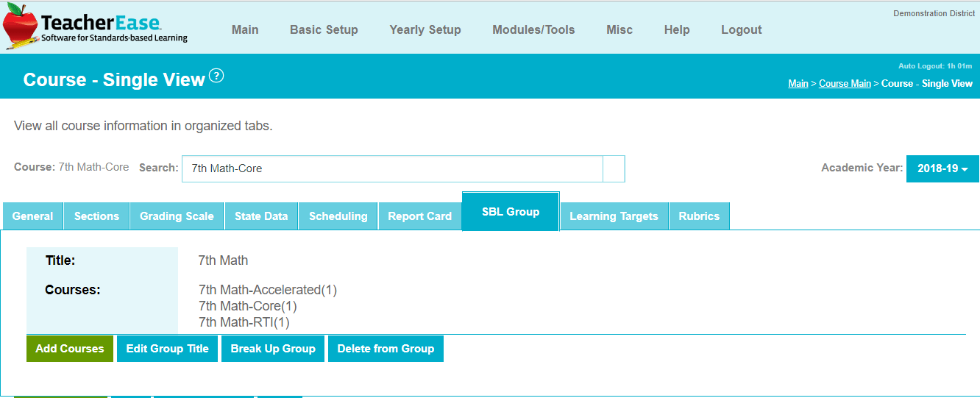Click the course search input field

pos(392,168)
